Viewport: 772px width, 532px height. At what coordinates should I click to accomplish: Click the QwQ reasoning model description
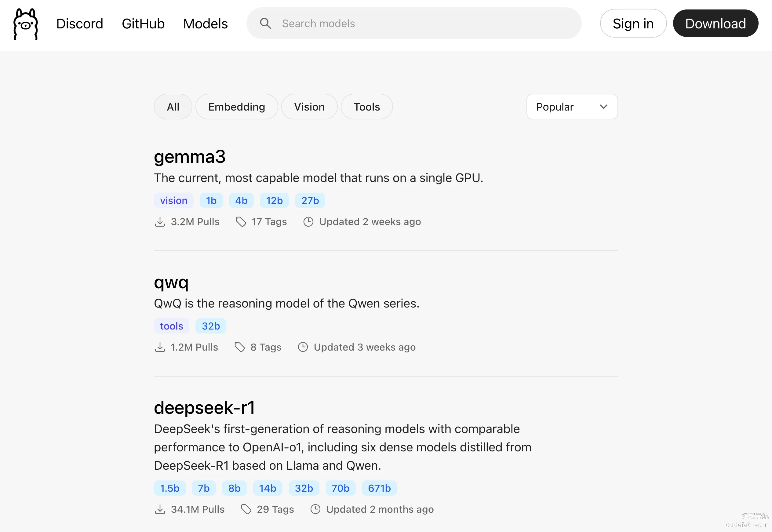(287, 303)
